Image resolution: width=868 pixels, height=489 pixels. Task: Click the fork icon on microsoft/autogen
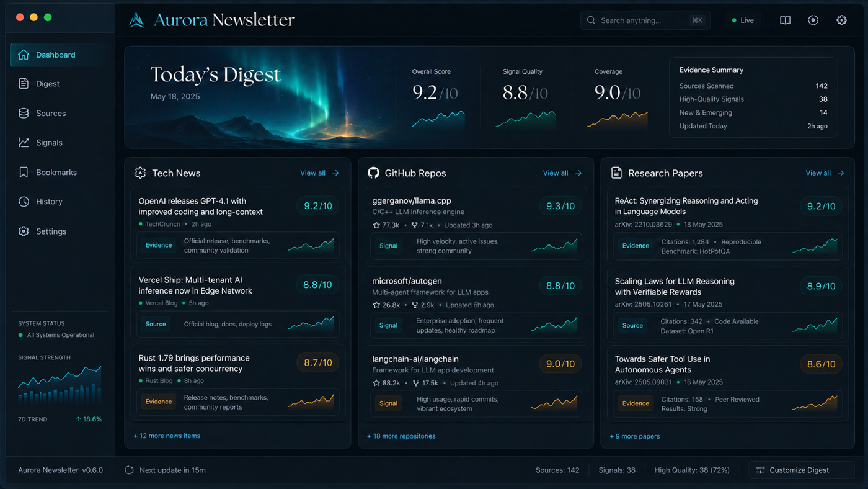(415, 305)
